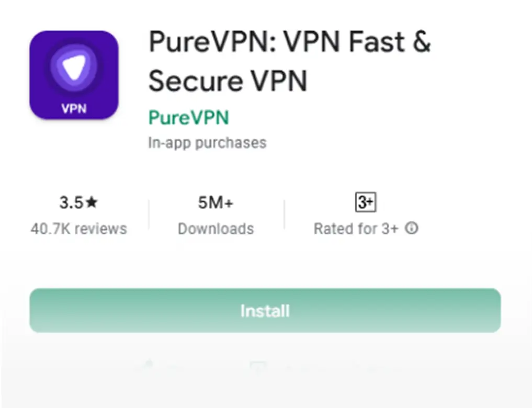Click the faded share icon below Install

(148, 366)
